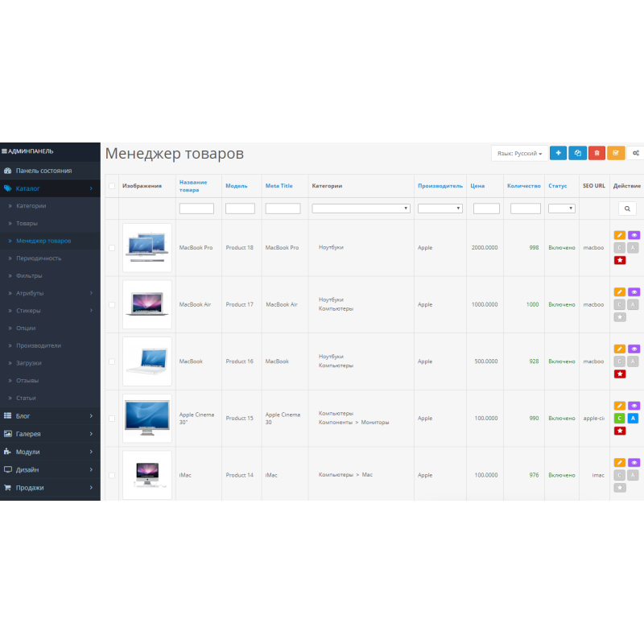Click the Название товара filter input field

196,208
